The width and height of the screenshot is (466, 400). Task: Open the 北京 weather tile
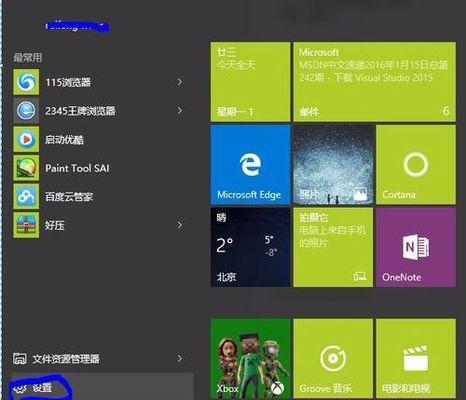pyautogui.click(x=250, y=247)
